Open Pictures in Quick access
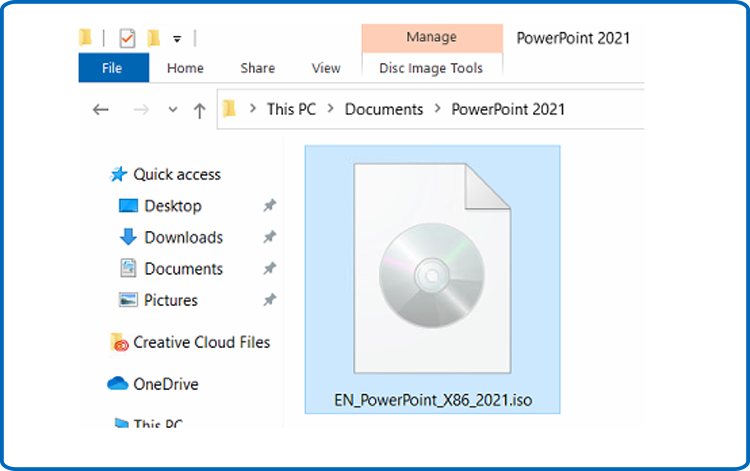 (171, 300)
